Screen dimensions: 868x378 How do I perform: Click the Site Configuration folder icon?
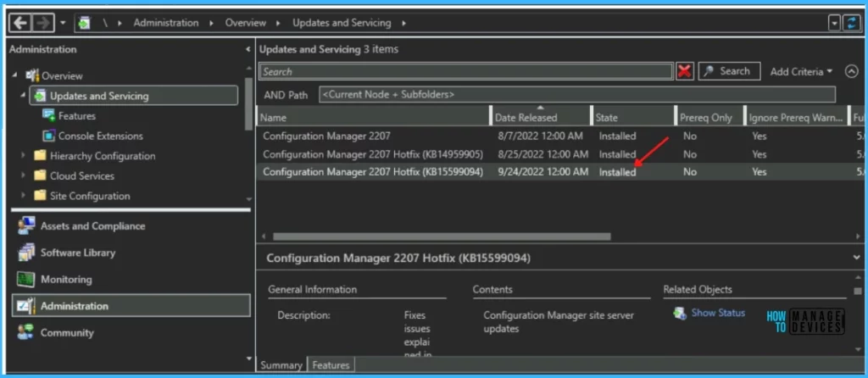[x=39, y=196]
